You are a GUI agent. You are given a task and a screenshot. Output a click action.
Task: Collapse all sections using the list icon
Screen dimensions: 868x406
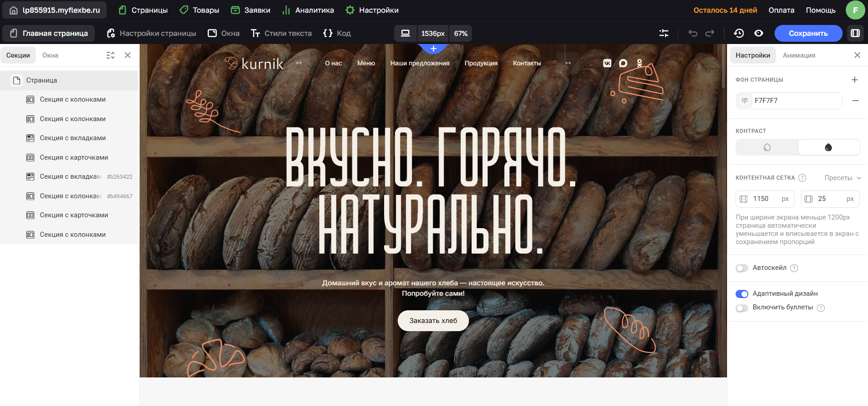[110, 55]
